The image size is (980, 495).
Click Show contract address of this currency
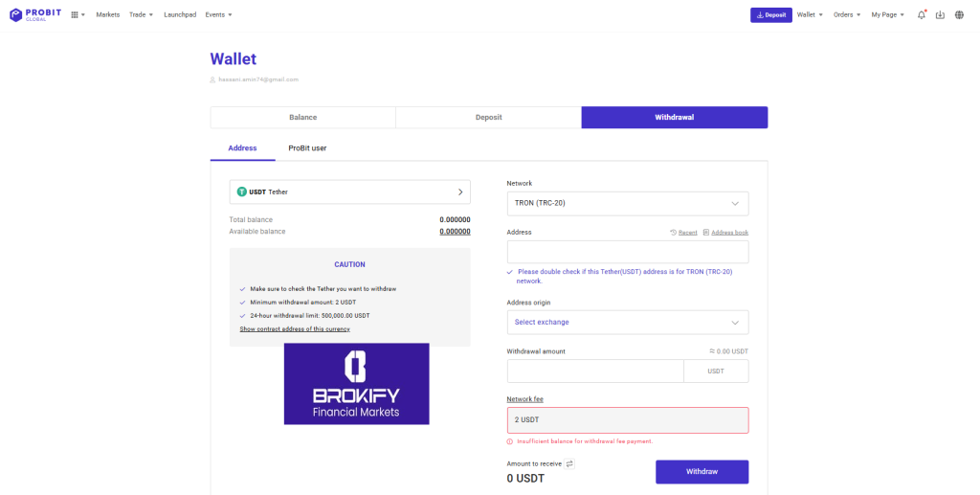(294, 328)
